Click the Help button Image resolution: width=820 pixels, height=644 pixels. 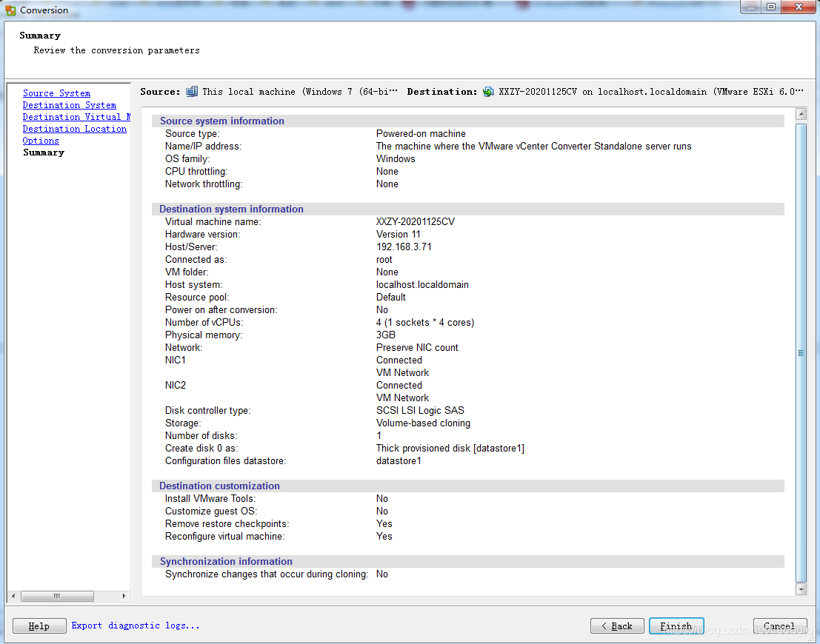(x=39, y=625)
